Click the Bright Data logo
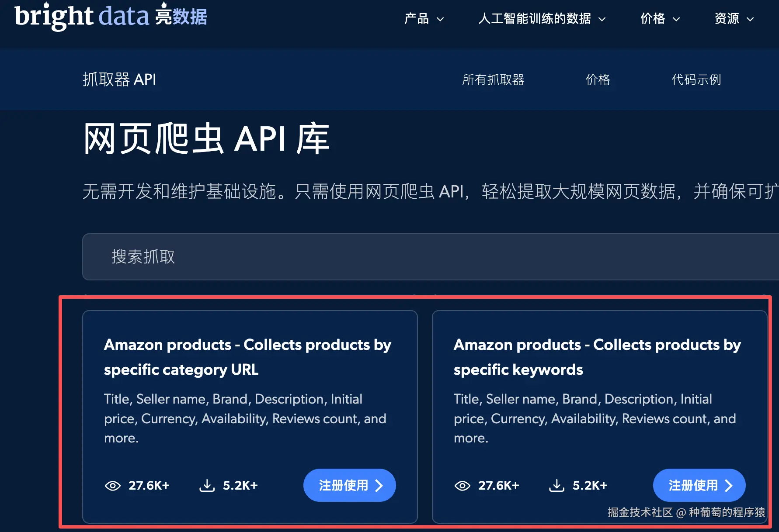This screenshot has width=779, height=532. pos(111,16)
